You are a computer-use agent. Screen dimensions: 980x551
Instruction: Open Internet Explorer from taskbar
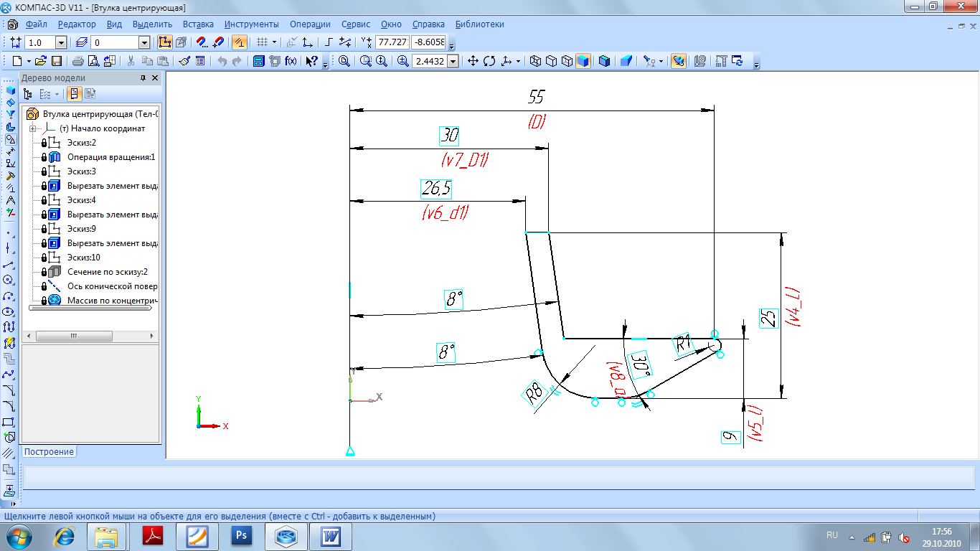[x=65, y=536]
